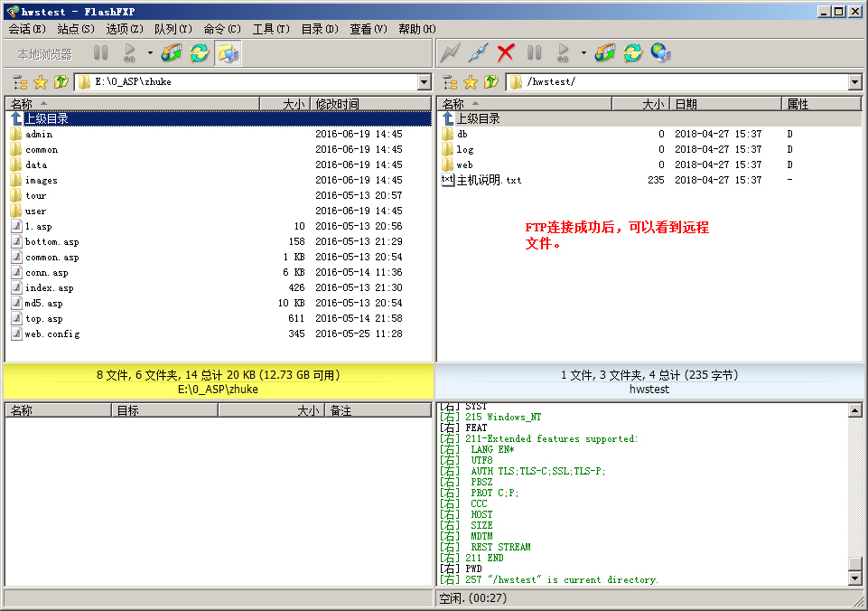Refresh the remote pane file list
Viewport: 868px width, 611px height.
pos(632,53)
